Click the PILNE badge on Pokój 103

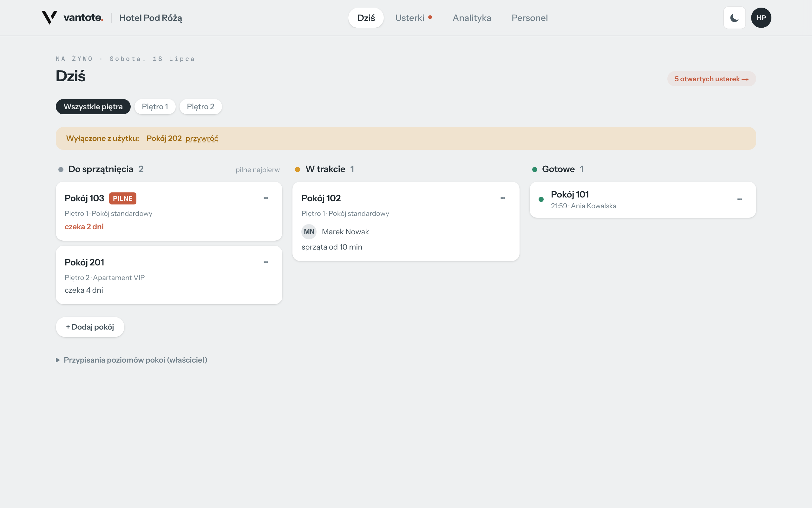(122, 198)
